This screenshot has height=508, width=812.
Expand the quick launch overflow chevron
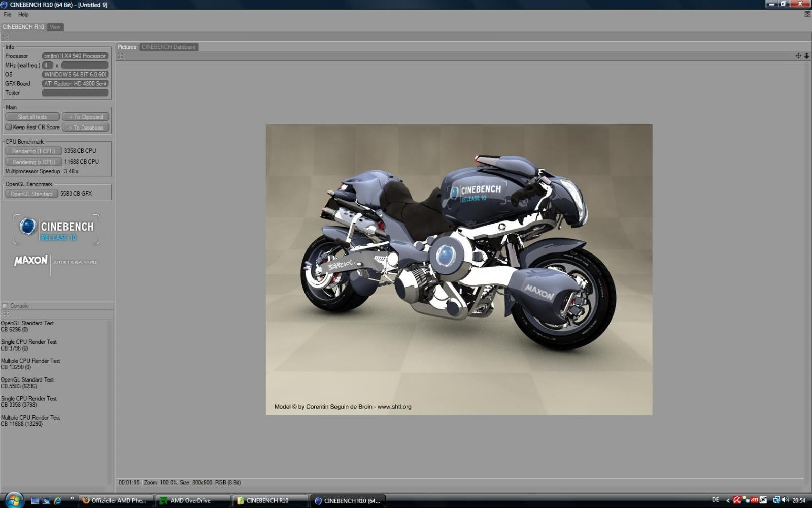point(72,498)
